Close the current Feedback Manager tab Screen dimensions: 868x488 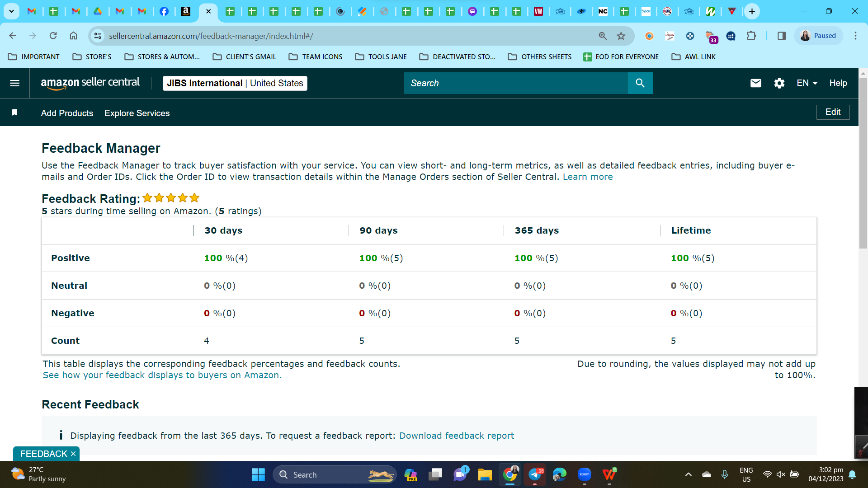208,11
